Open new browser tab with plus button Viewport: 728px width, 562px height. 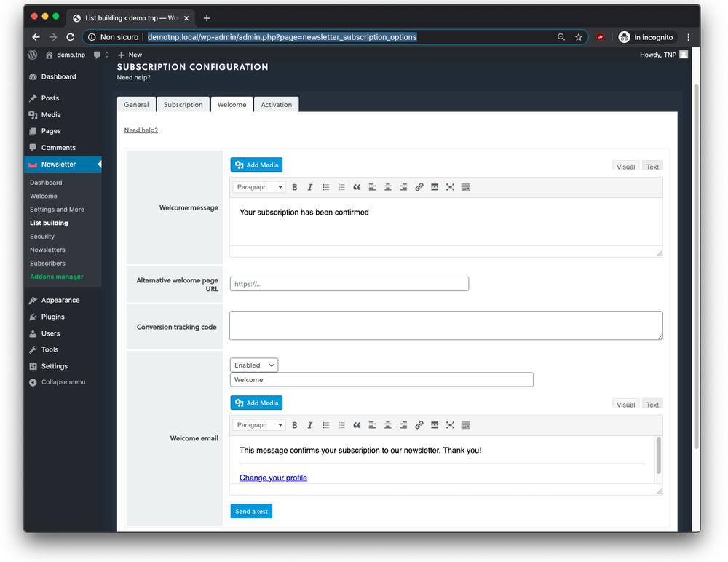[207, 18]
